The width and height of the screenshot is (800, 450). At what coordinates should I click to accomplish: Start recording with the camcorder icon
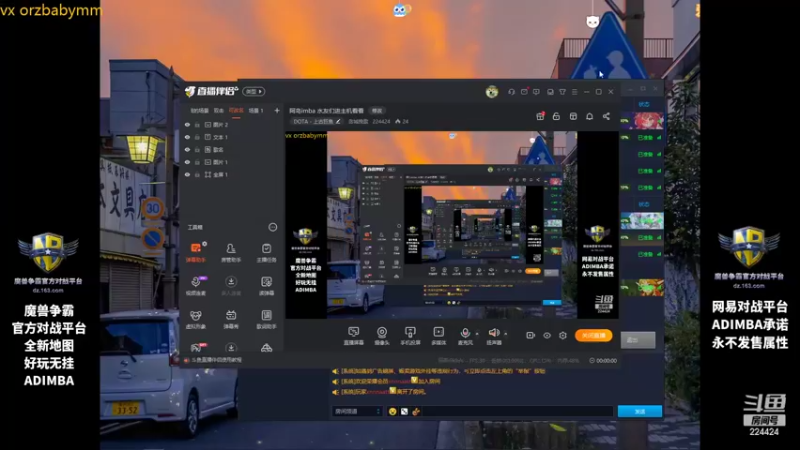531,335
